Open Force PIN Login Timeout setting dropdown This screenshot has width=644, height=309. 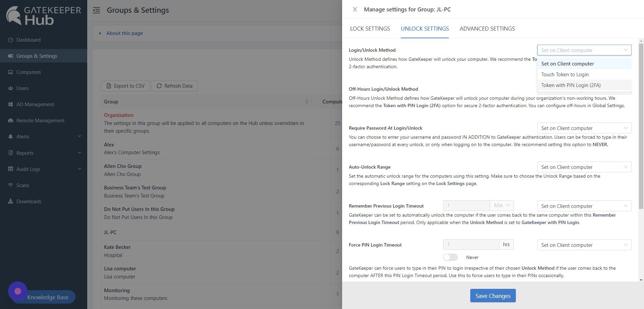[x=584, y=245]
